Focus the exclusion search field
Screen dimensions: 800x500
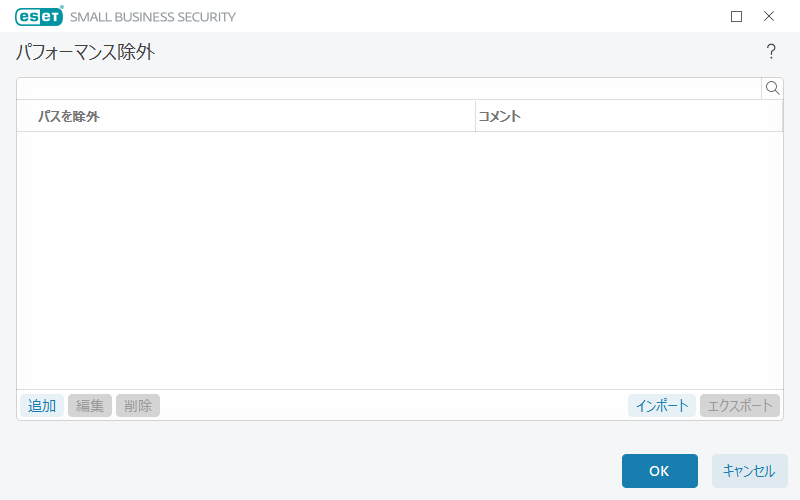[388, 88]
